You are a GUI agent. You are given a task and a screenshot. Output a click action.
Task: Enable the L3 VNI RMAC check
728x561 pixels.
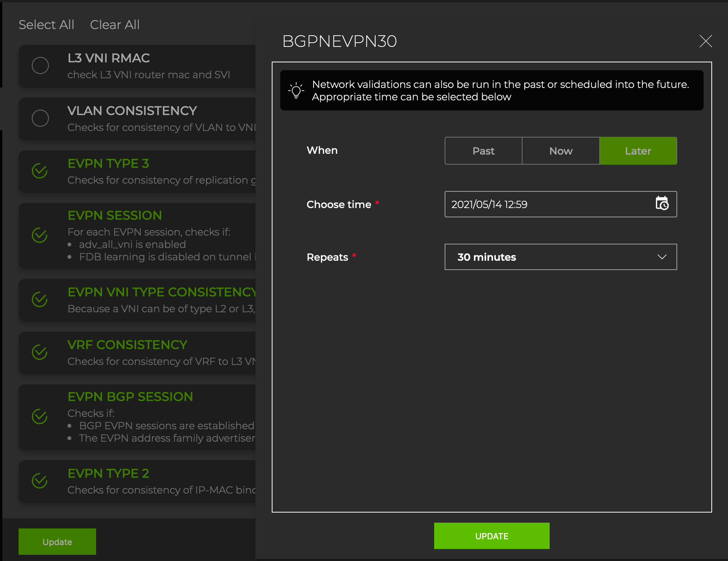pos(40,65)
